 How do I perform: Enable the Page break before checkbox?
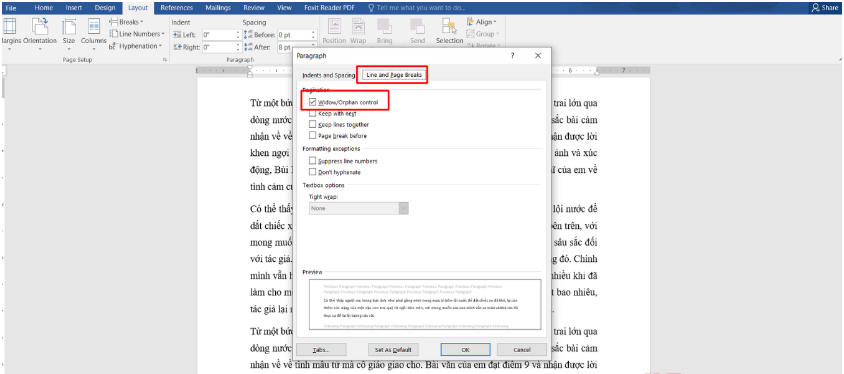click(x=313, y=136)
